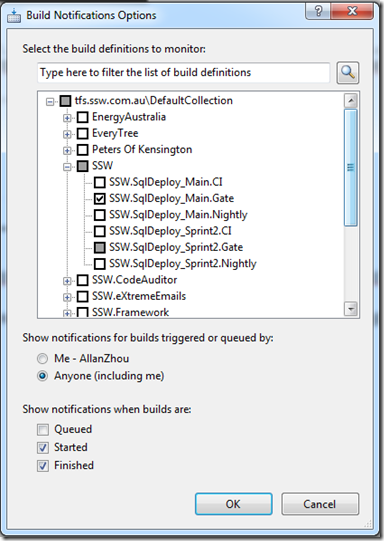Check the SSW.SqlDeploy_Main.CI checkbox
Image resolution: width=384 pixels, height=541 pixels.
point(100,182)
